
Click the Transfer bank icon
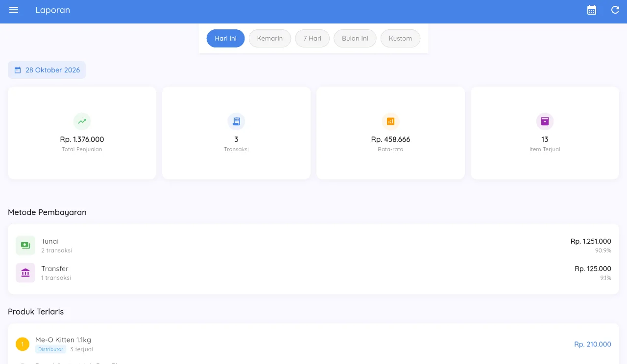25,273
